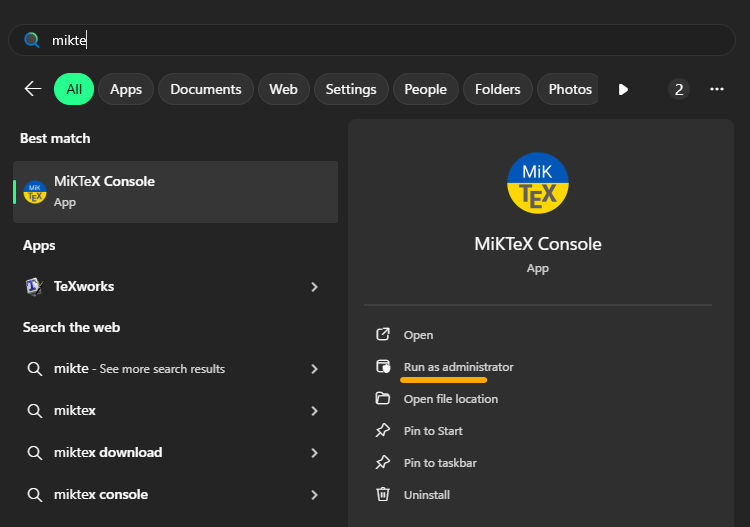The width and height of the screenshot is (750, 527).
Task: Open the three-dots options menu
Action: 717,89
